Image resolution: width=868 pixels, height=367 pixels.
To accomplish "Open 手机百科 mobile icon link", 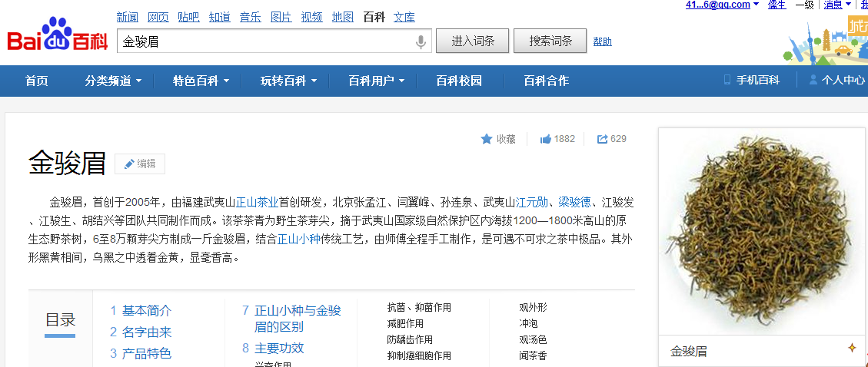I will point(727,80).
